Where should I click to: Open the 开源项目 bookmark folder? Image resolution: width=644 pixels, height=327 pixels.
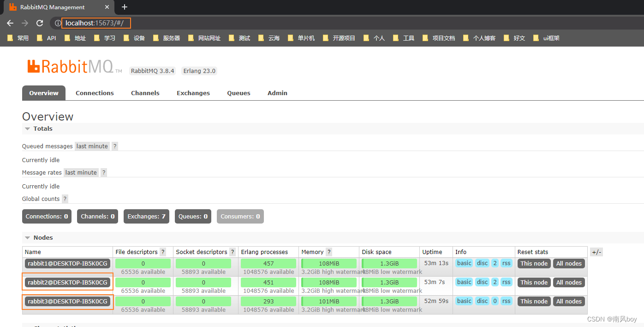point(339,38)
